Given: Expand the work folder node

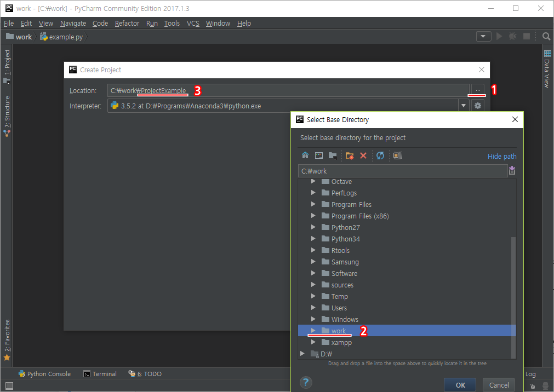Looking at the screenshot, I should click(313, 331).
